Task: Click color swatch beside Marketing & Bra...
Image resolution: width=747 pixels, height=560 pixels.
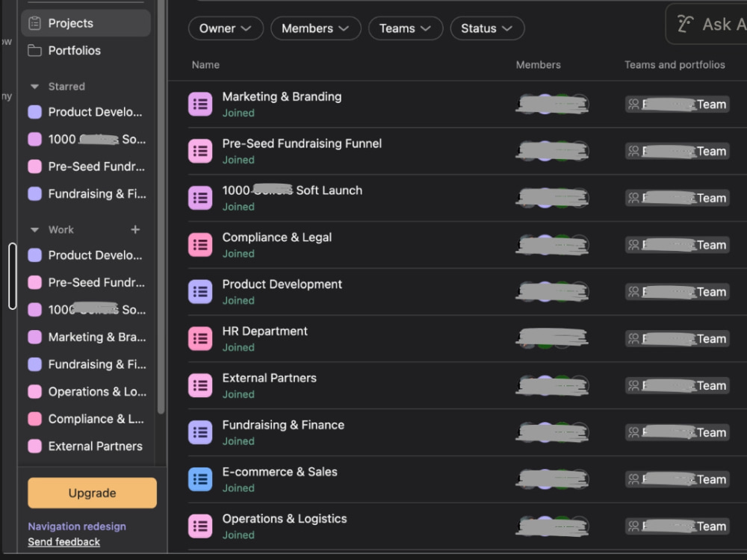Action: click(35, 337)
